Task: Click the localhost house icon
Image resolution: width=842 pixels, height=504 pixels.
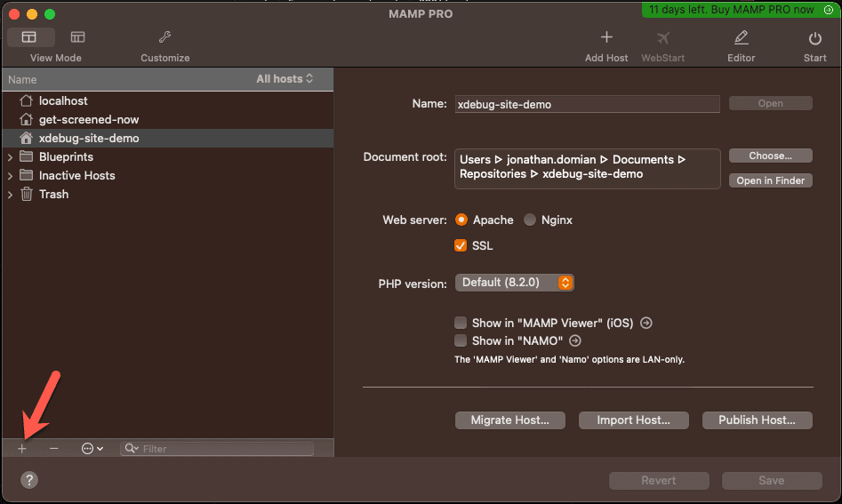Action: [x=27, y=100]
